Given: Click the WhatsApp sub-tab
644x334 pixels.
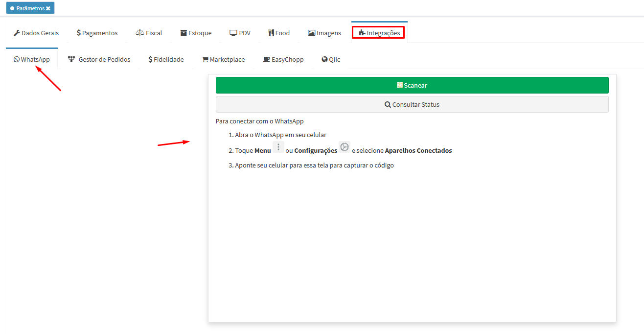Looking at the screenshot, I should pos(32,59).
